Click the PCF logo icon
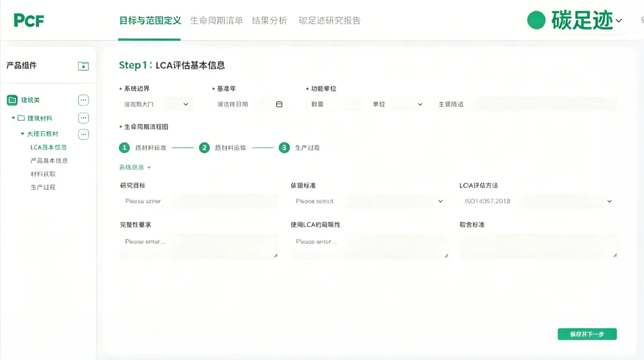This screenshot has width=644, height=360. coord(29,20)
